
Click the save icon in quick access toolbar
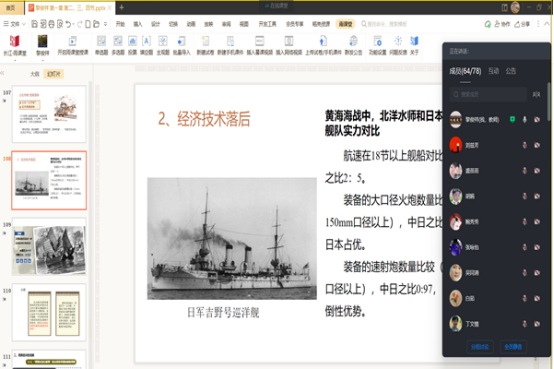[35, 24]
